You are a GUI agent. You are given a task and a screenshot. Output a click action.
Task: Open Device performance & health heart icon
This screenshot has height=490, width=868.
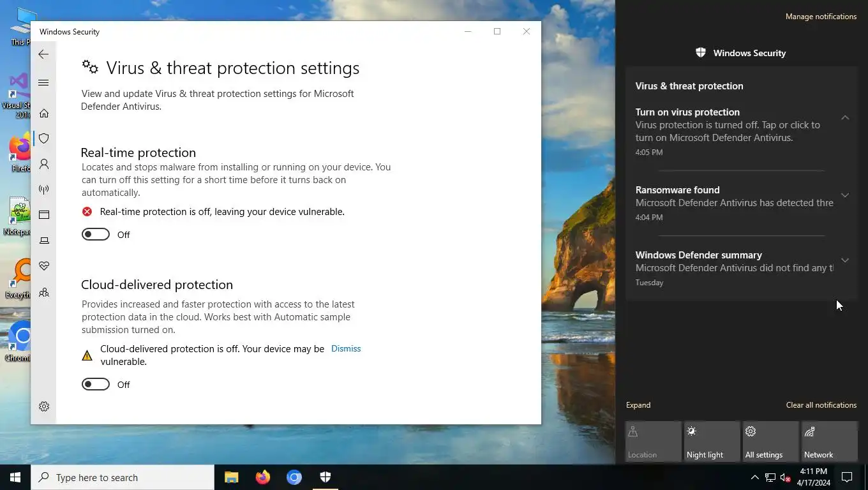click(44, 266)
